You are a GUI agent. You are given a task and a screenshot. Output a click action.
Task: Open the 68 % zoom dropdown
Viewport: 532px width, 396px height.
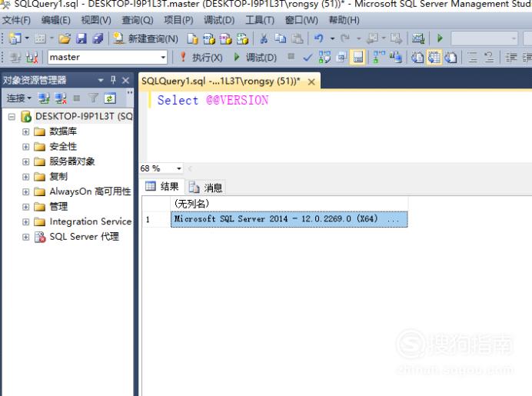(x=179, y=168)
